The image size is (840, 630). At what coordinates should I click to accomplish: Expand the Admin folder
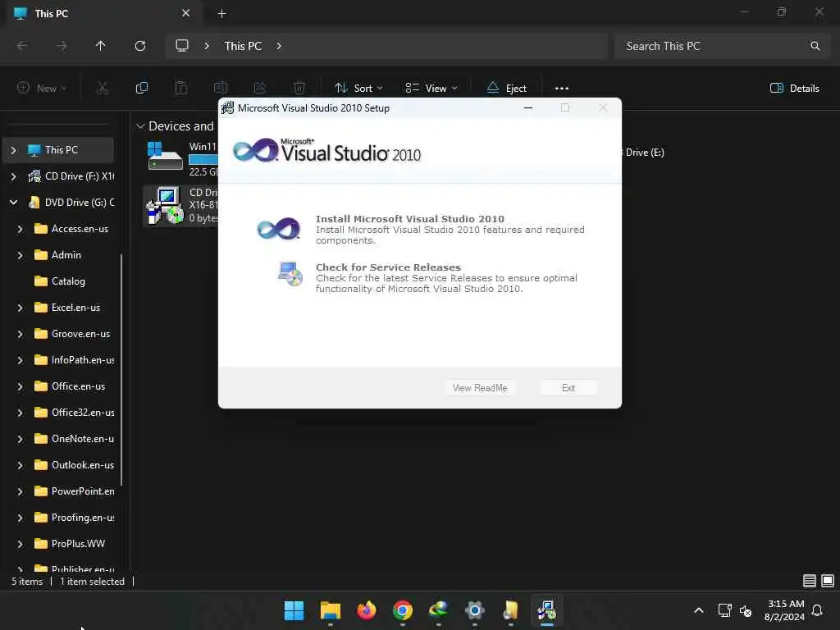click(21, 255)
